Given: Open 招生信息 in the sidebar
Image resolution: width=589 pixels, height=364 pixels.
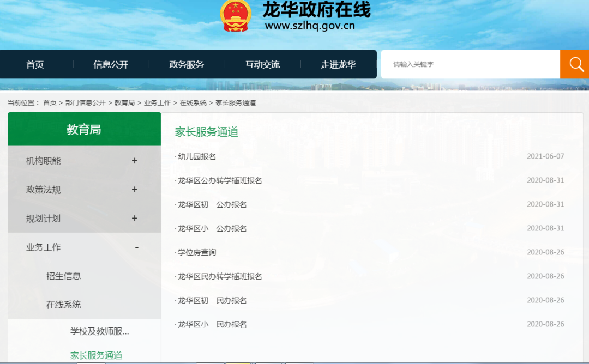Looking at the screenshot, I should pos(63,276).
